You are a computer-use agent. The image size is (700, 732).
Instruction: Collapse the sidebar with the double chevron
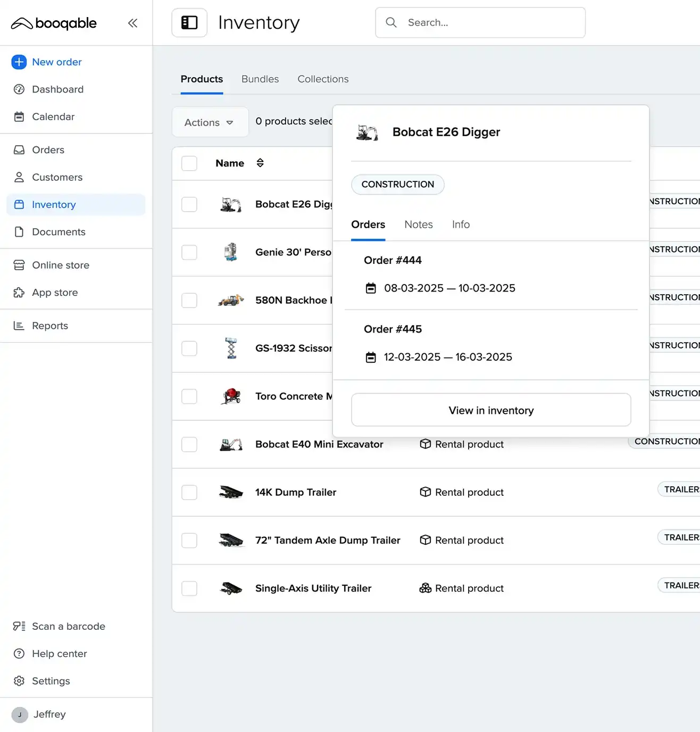click(x=132, y=23)
